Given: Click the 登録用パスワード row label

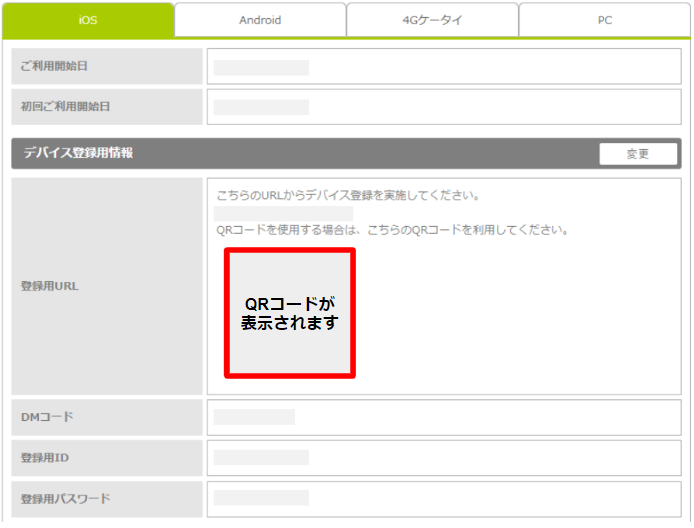Looking at the screenshot, I should coord(65,498).
